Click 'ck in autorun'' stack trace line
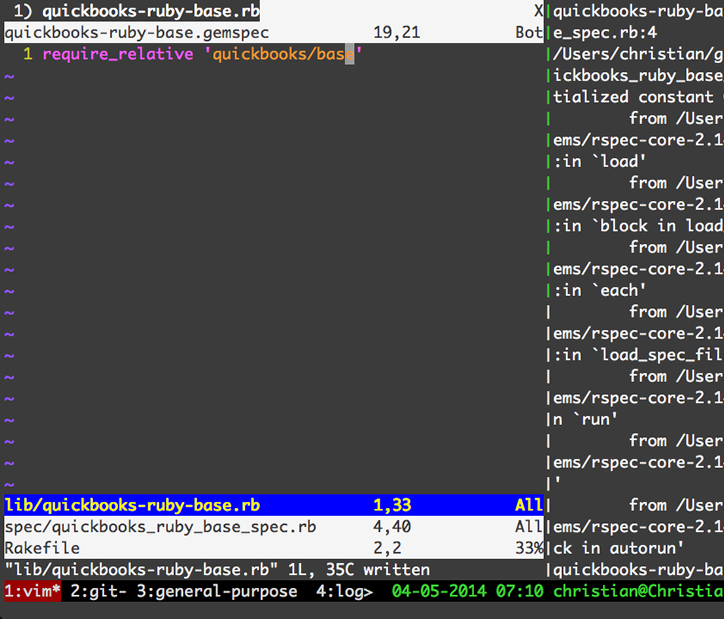Screen dimensions: 724x619 [619, 548]
